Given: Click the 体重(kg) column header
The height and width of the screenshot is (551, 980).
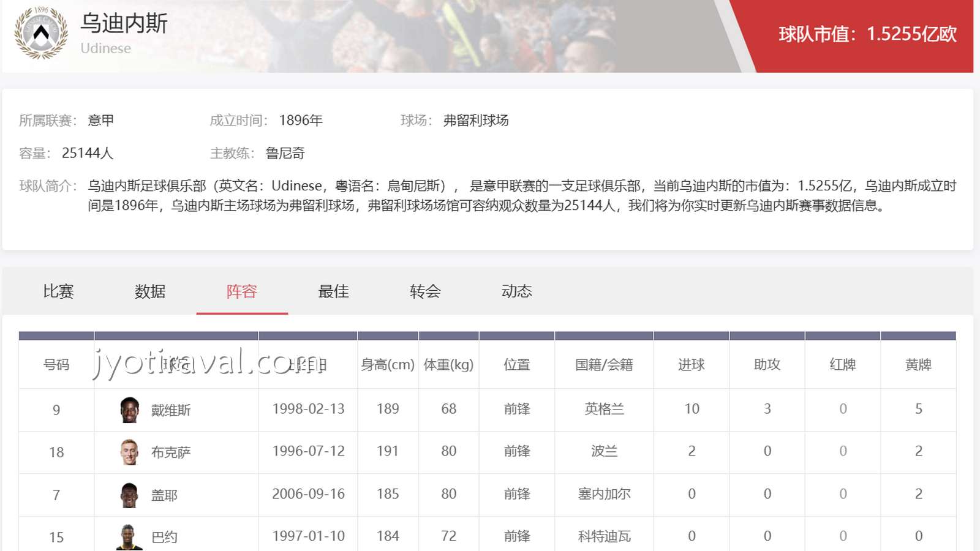Looking at the screenshot, I should [x=449, y=365].
